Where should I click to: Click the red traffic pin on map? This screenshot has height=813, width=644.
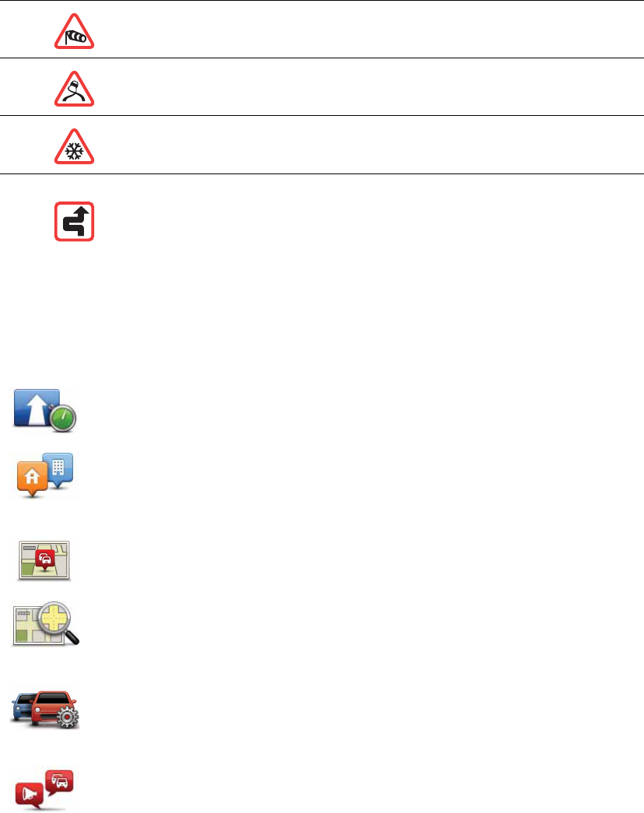coord(45,560)
